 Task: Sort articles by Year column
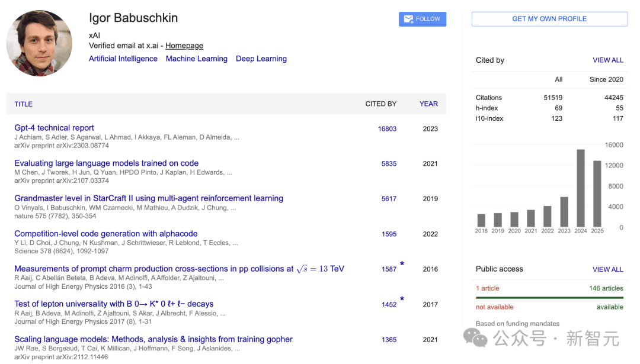click(428, 104)
